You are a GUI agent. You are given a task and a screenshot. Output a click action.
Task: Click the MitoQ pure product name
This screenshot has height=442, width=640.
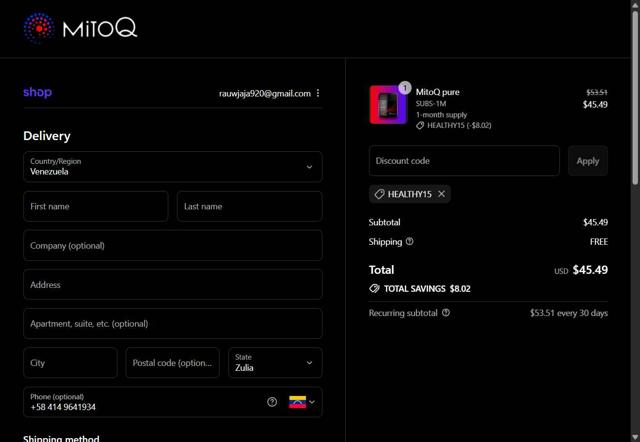(x=438, y=92)
